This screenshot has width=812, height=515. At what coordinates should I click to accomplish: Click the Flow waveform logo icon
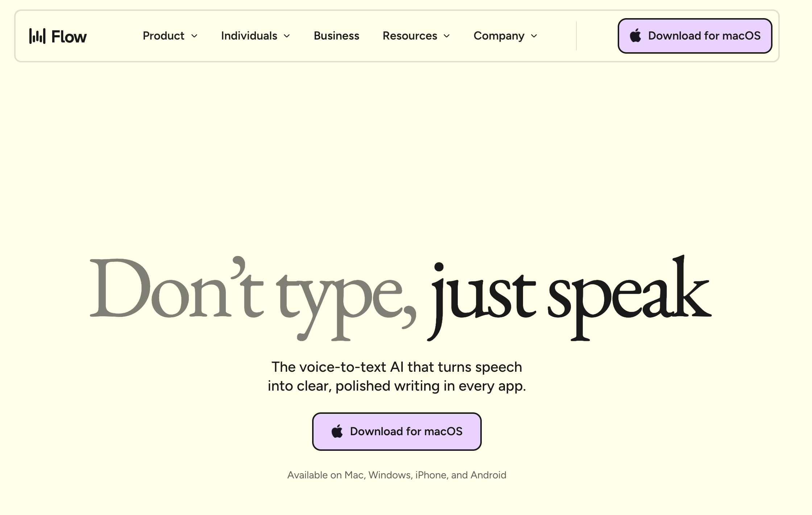pyautogui.click(x=37, y=36)
